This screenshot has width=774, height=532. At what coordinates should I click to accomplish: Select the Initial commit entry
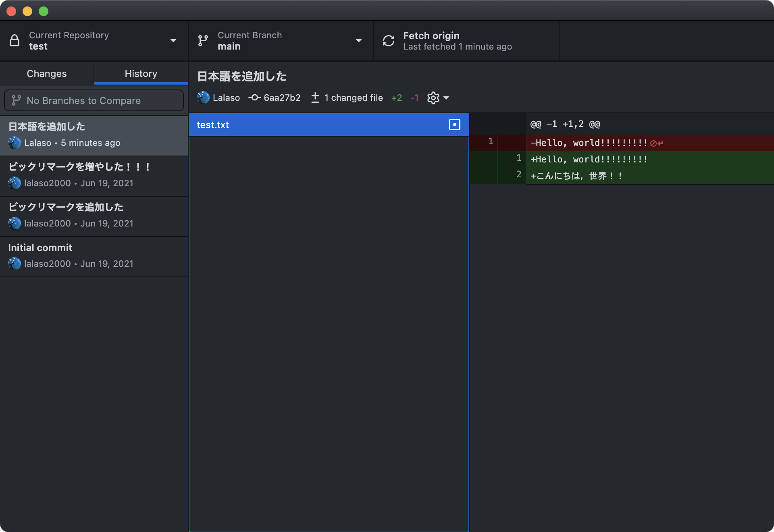pyautogui.click(x=94, y=256)
